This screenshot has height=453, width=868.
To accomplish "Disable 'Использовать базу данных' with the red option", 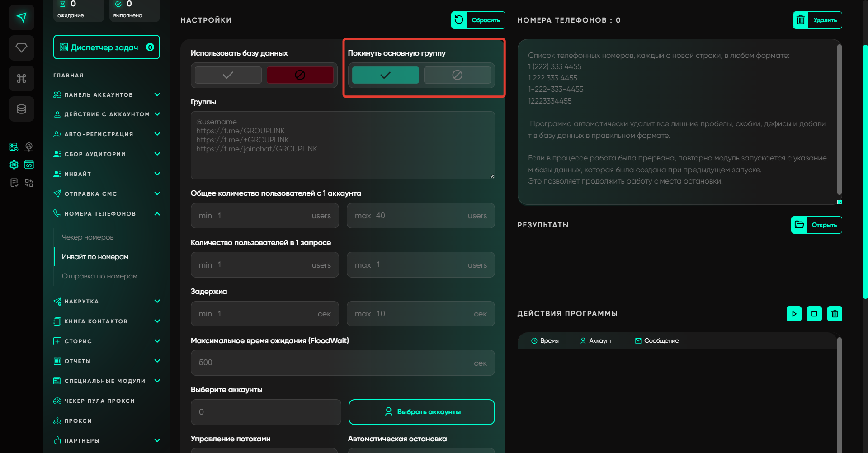I will pyautogui.click(x=300, y=75).
